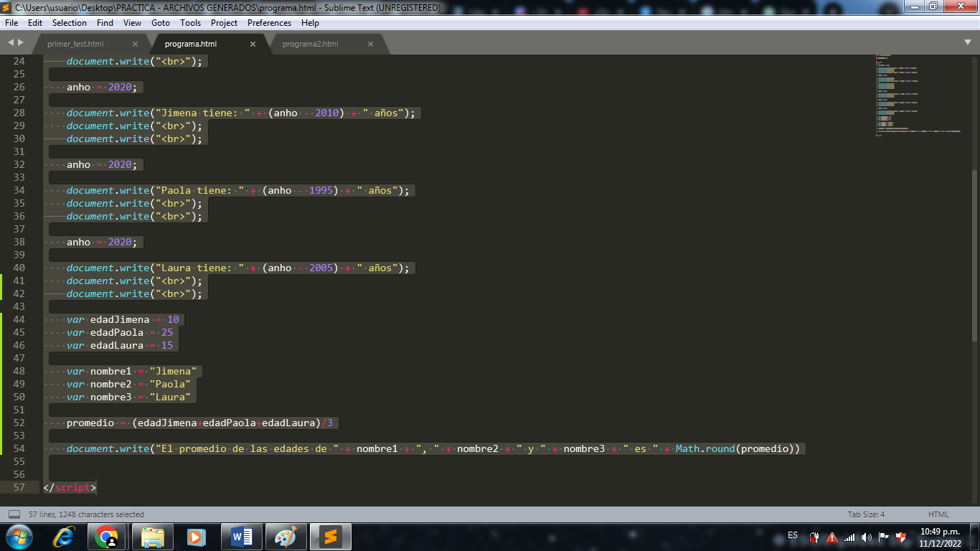Open Microsoft Word from the taskbar
Viewport: 980px width, 551px height.
(241, 536)
